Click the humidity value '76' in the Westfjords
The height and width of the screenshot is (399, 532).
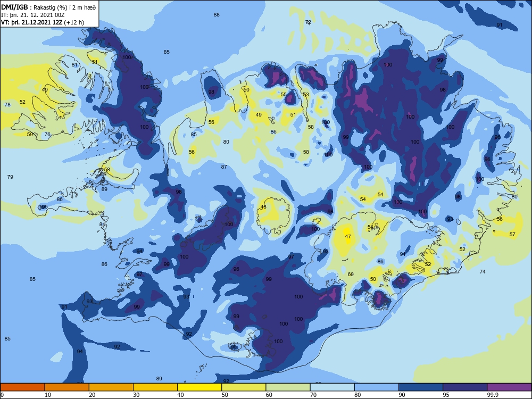click(47, 135)
